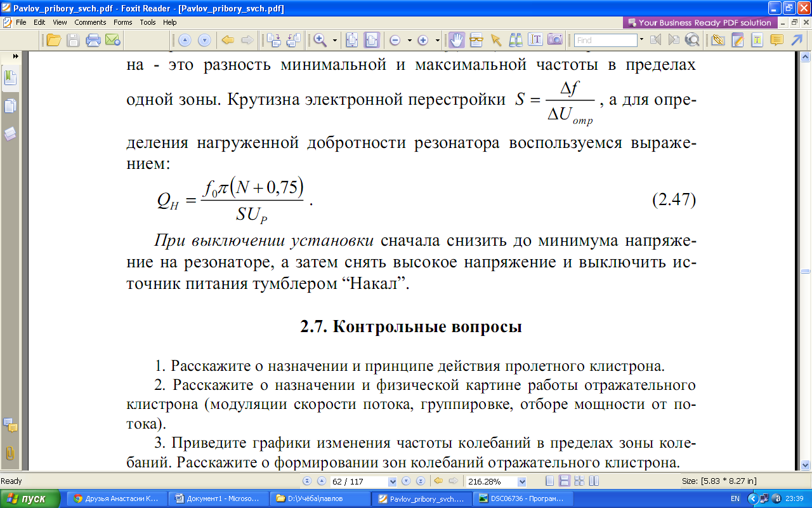Open the Windows пуск Start button
This screenshot has height=508, width=812.
point(30,498)
